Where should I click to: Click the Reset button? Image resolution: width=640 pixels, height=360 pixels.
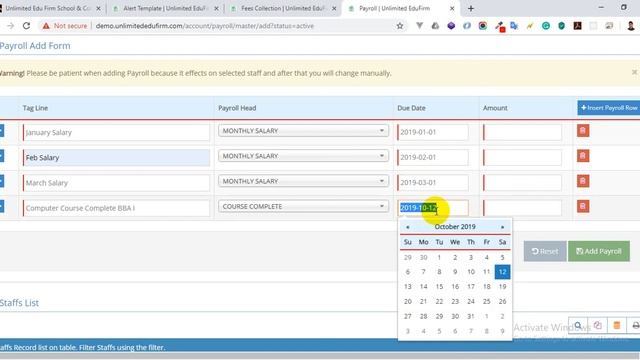545,251
